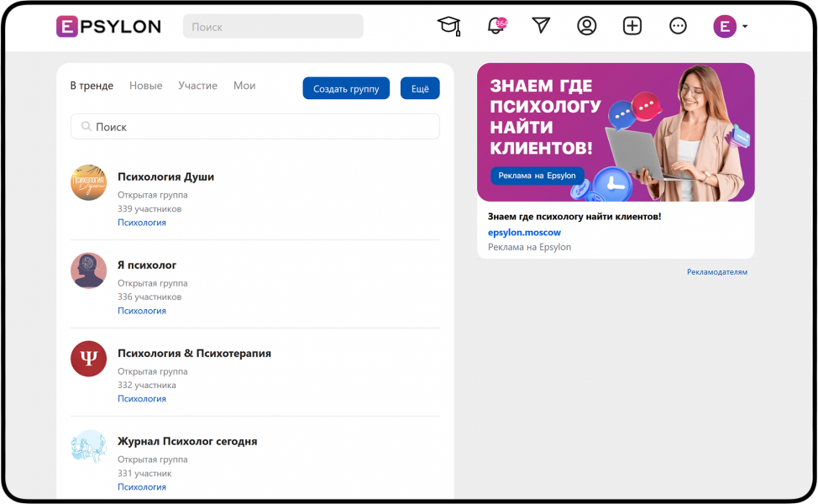818x504 pixels.
Task: Click the Ещё button
Action: (420, 88)
